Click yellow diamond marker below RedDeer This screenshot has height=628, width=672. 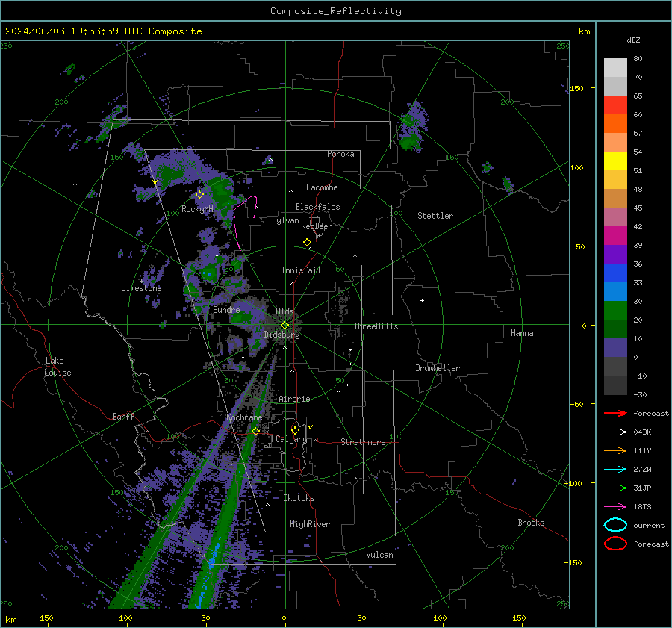tap(307, 243)
